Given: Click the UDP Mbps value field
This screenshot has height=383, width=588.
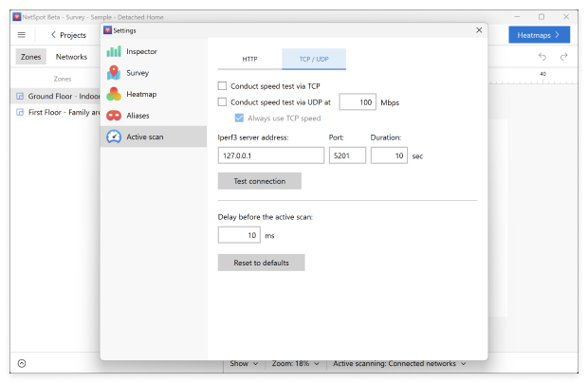Looking at the screenshot, I should 358,102.
